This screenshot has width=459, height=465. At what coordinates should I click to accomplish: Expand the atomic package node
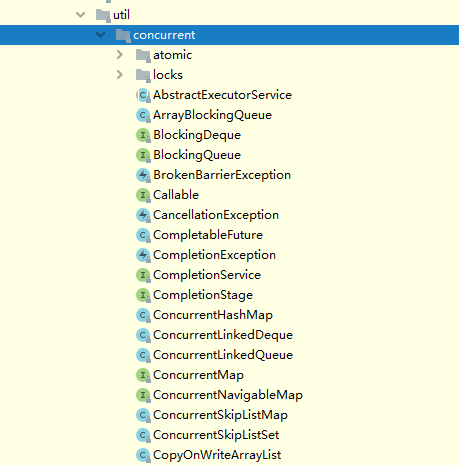(x=120, y=55)
